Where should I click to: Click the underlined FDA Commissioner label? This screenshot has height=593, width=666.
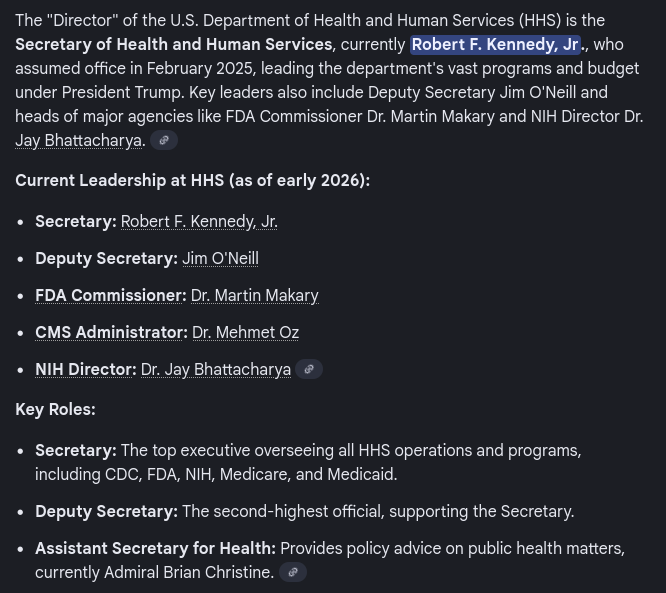pos(110,296)
